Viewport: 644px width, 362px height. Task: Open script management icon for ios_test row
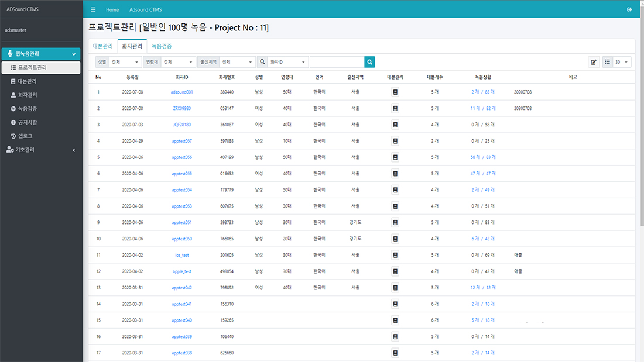pos(395,255)
